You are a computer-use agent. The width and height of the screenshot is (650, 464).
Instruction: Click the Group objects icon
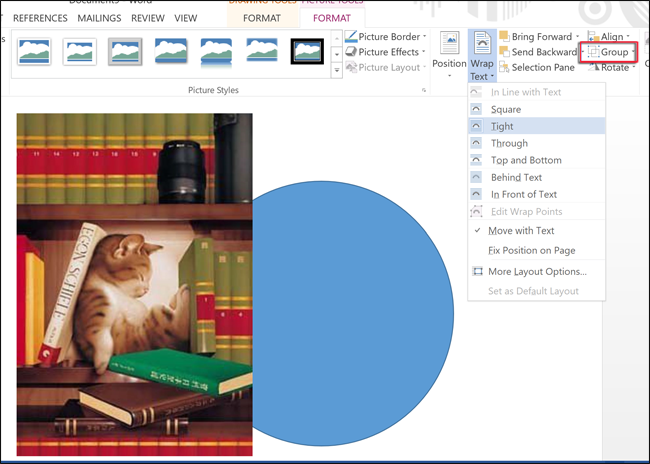tap(594, 52)
